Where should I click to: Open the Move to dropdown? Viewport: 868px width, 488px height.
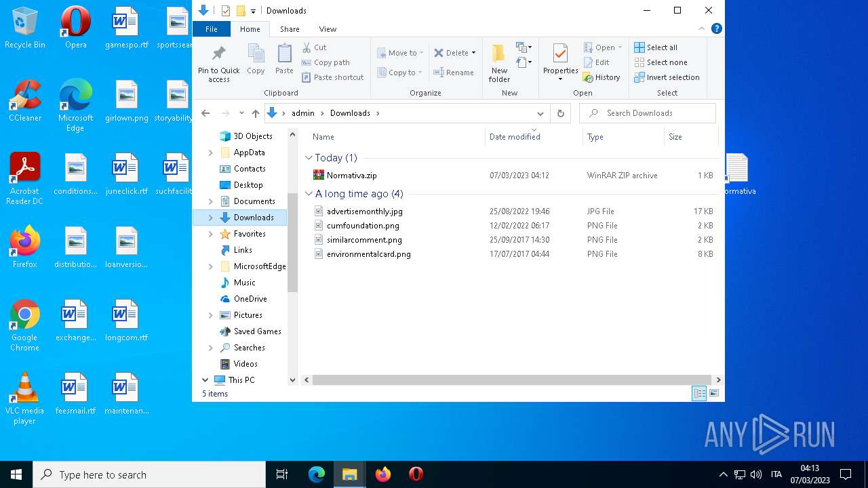point(400,52)
